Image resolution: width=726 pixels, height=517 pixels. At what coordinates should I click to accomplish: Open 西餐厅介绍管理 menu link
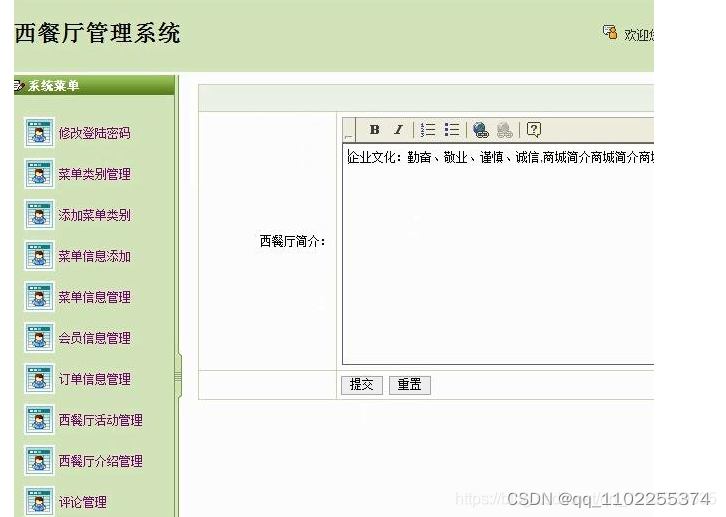pyautogui.click(x=100, y=461)
